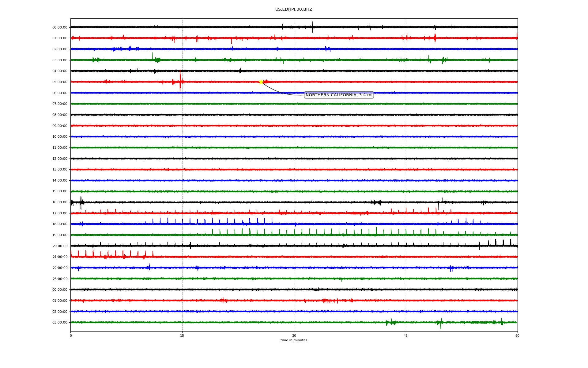Click the first 00:00:00 time label
Image resolution: width=588 pixels, height=368 pixels.
(60, 27)
